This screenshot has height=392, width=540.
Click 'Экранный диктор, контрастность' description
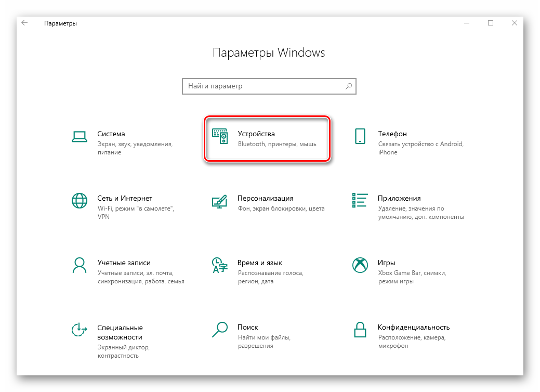tap(123, 351)
